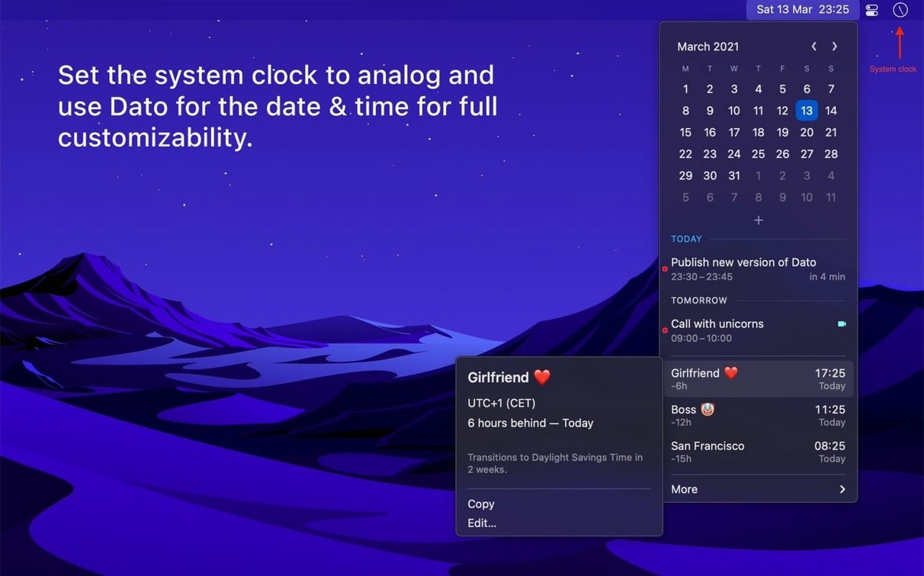Click the TODAY section header

pyautogui.click(x=686, y=239)
